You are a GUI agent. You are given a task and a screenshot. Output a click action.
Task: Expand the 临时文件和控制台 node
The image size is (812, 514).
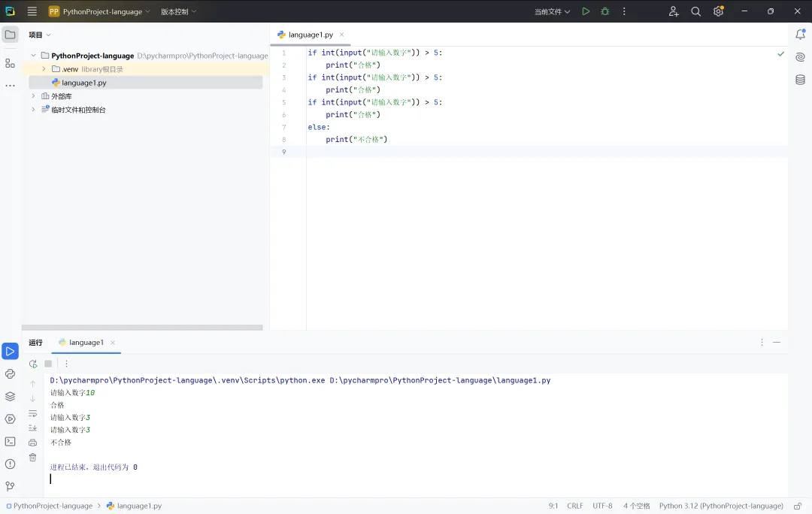[34, 109]
